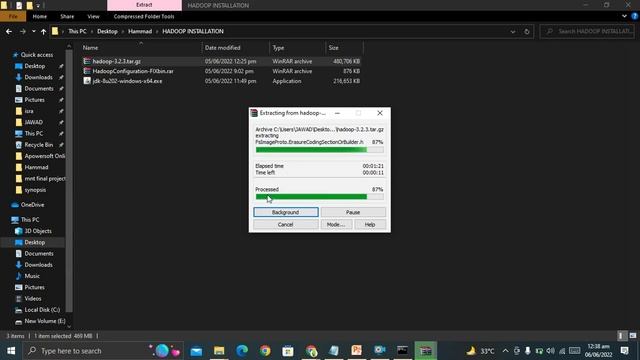640x360 pixels.
Task: Open PowerPoint from taskbar
Action: (x=356, y=351)
